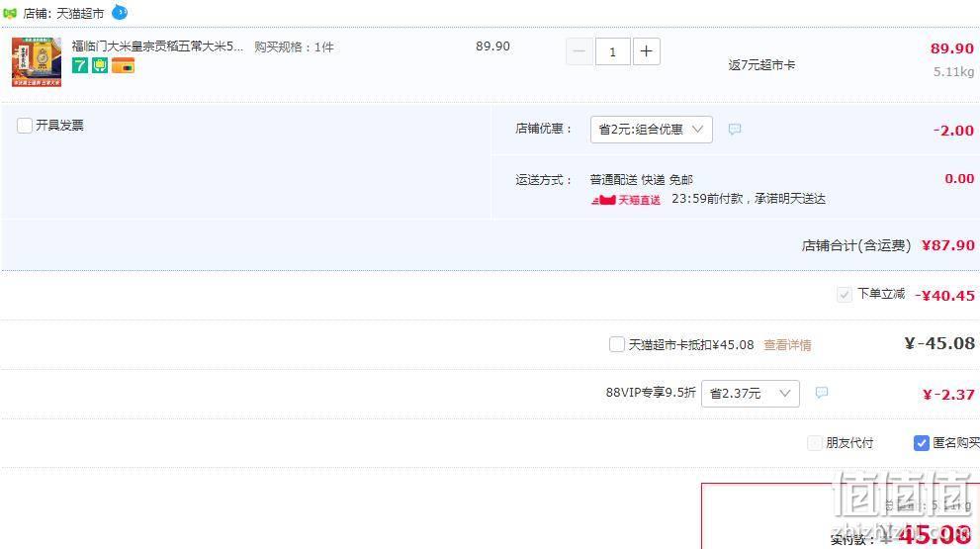Screen dimensions: 980x549
Task: Click the green 7-day return badge
Action: point(80,65)
